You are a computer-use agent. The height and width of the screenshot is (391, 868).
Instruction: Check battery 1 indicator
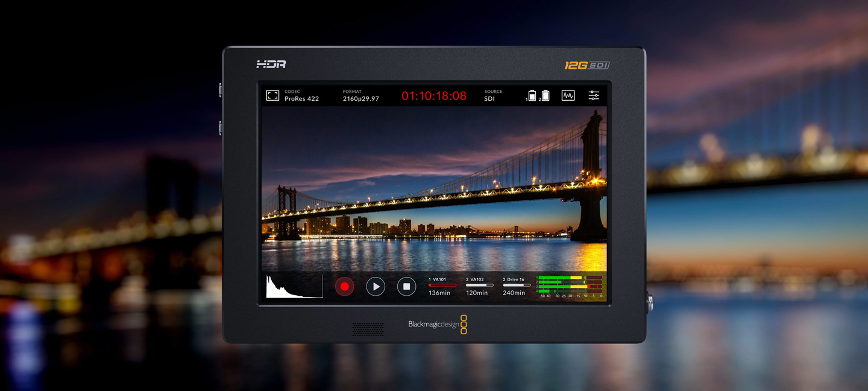click(533, 95)
